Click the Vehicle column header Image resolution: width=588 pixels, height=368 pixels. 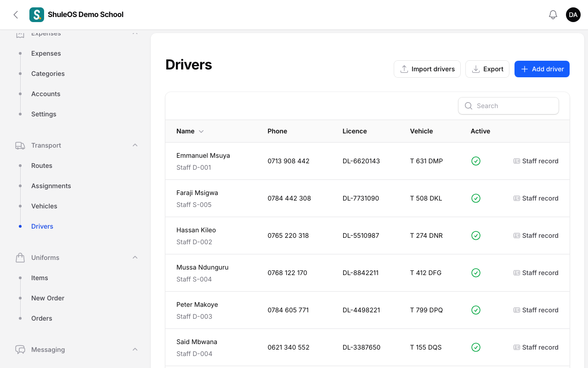[x=422, y=131]
